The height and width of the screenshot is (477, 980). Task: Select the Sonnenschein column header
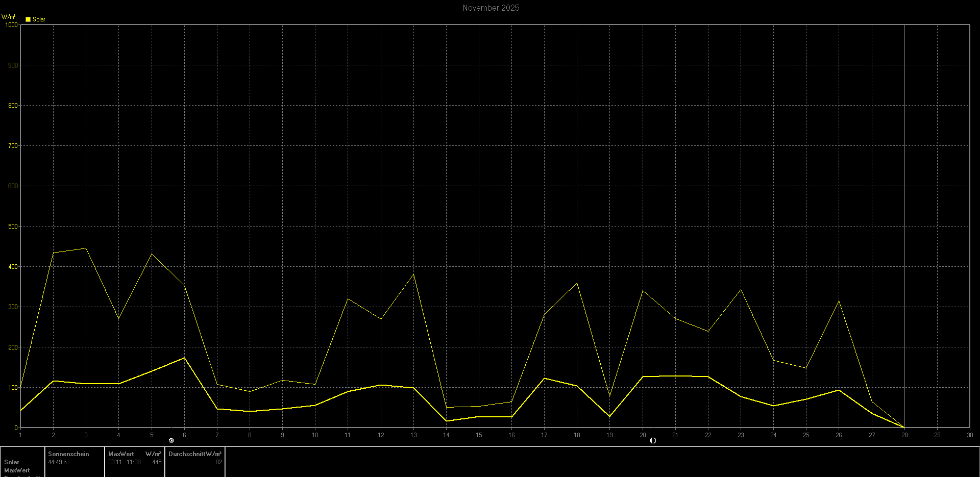click(68, 454)
